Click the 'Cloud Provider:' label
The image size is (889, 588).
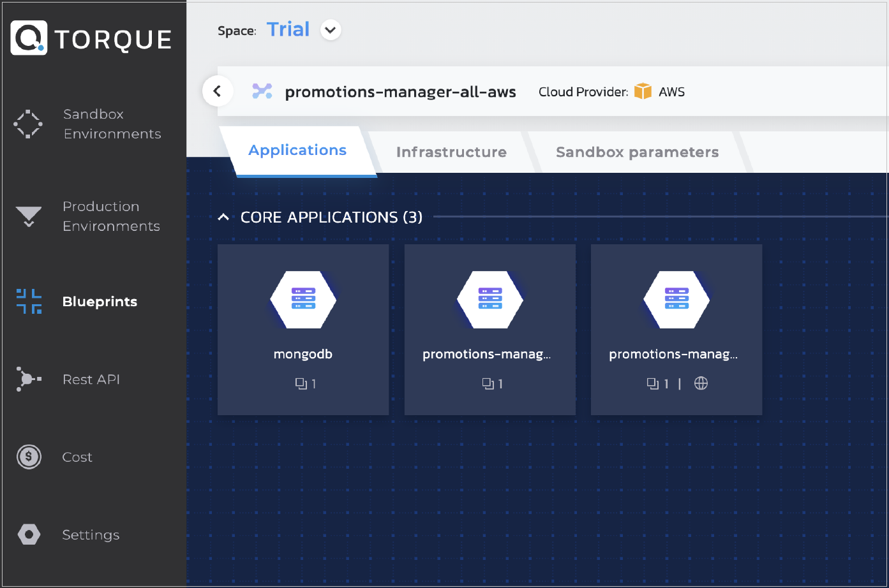(583, 92)
